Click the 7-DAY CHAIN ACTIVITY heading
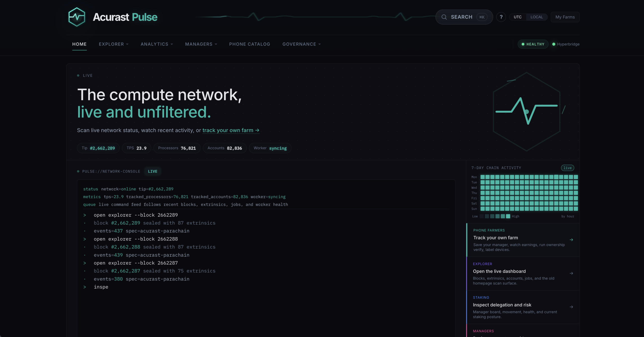This screenshot has width=644, height=337. tap(496, 168)
